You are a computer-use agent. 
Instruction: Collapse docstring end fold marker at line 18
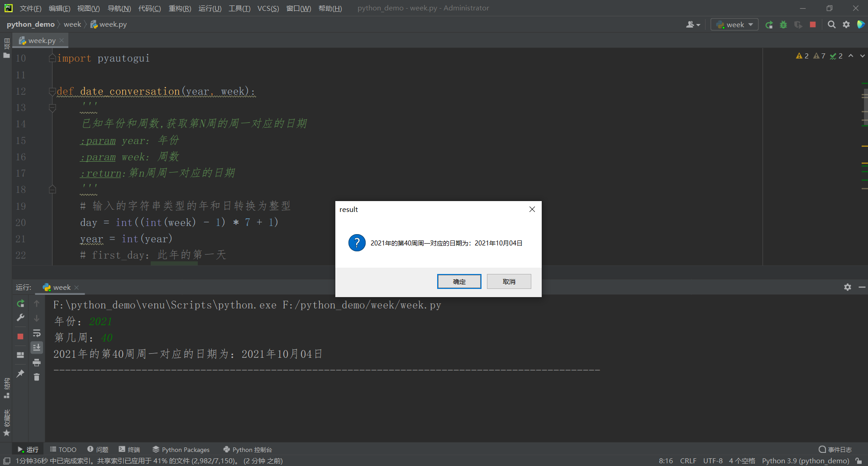[x=52, y=189]
